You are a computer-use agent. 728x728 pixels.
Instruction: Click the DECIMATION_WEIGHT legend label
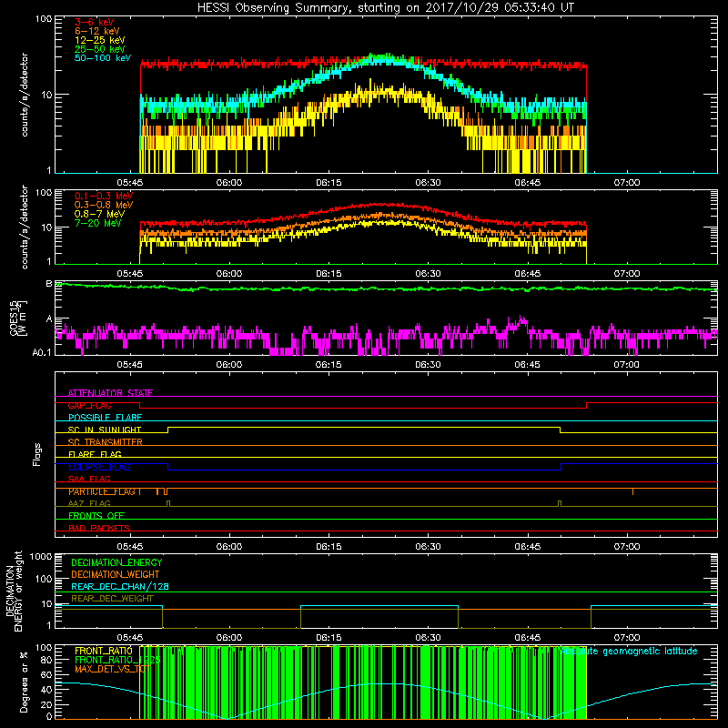click(x=116, y=574)
